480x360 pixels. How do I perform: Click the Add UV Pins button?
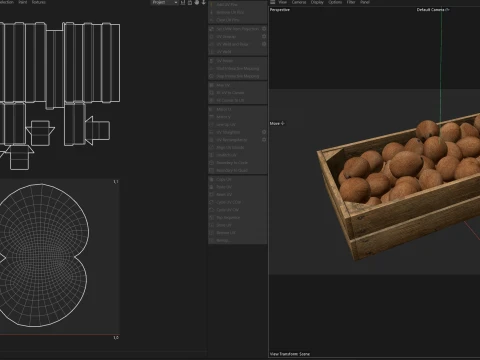point(237,5)
